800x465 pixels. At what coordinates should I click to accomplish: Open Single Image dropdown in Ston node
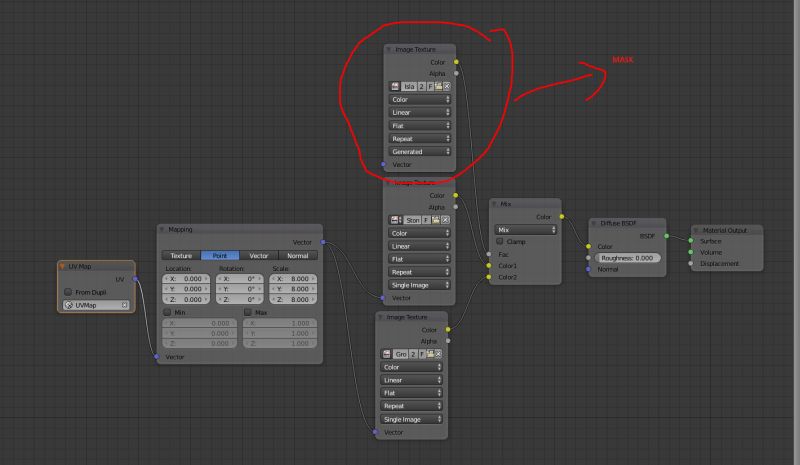point(419,285)
